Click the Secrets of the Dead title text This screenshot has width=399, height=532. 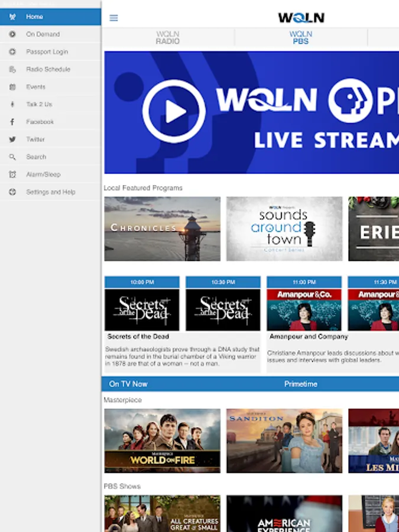tap(138, 336)
